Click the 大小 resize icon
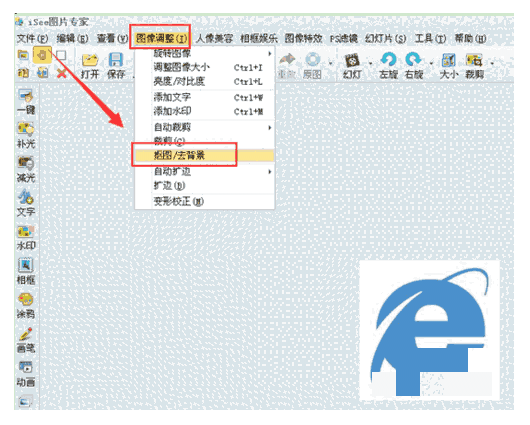The height and width of the screenshot is (425, 530). [x=449, y=60]
